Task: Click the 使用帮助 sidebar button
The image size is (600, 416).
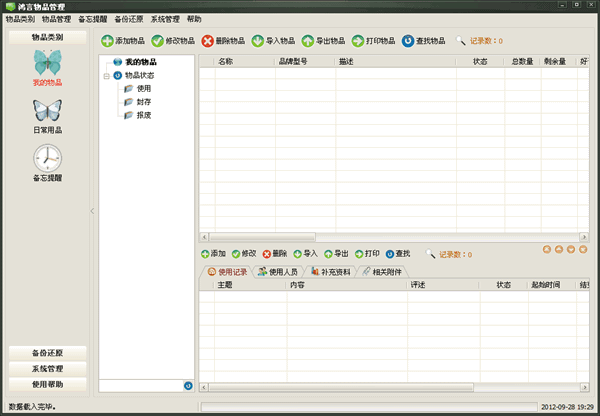Action: (x=47, y=384)
